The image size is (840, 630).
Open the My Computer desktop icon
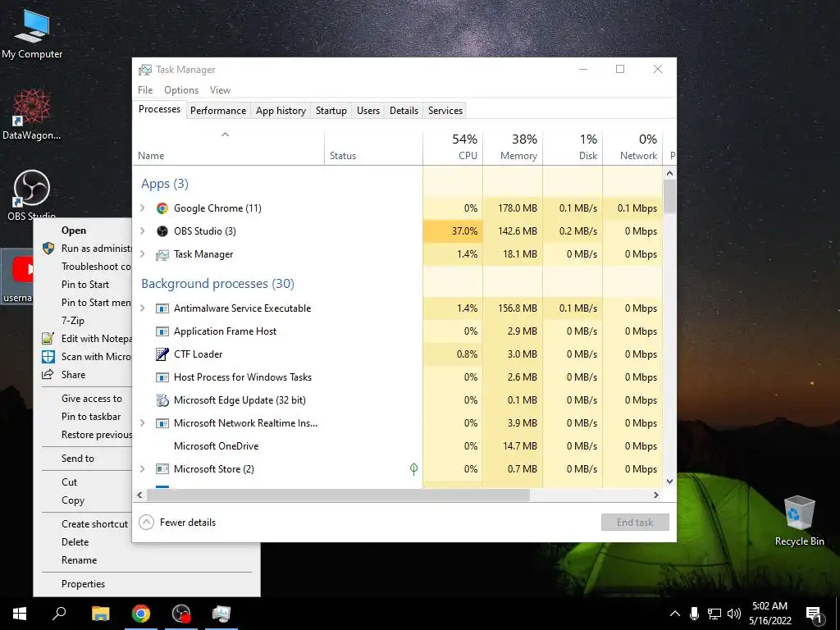pos(32,33)
